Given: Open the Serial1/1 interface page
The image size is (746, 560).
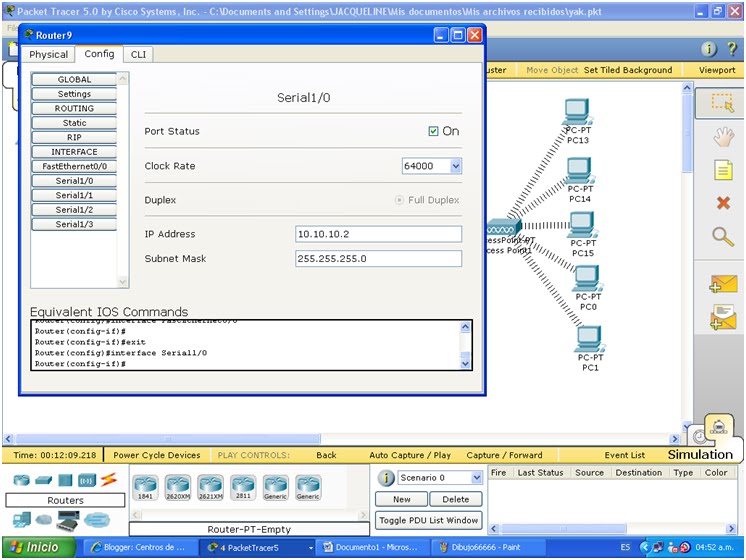Looking at the screenshot, I should (74, 196).
